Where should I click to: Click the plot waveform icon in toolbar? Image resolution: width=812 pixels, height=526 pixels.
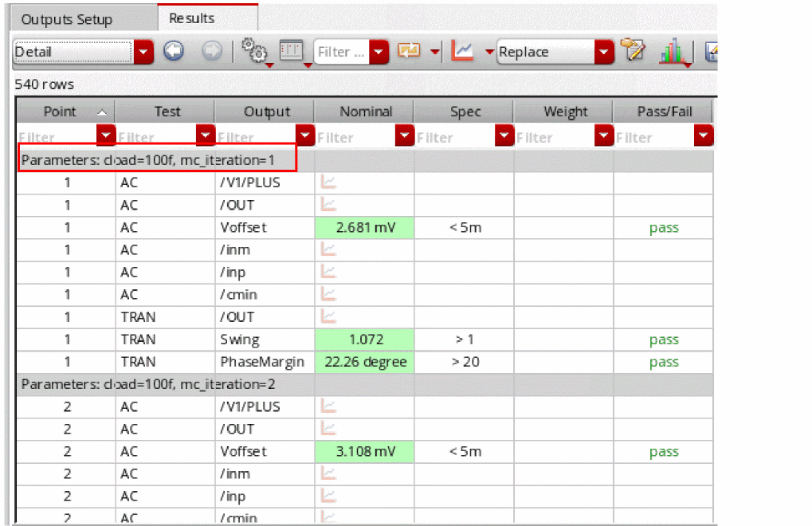[462, 52]
